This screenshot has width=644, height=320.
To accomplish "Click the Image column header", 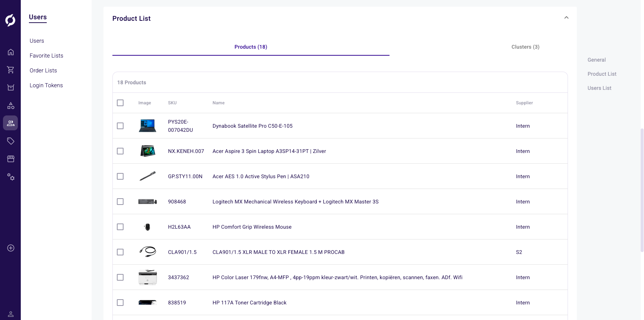I will pos(145,103).
